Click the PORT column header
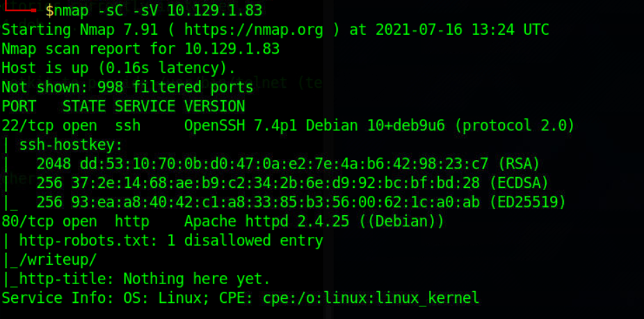Screen dimensions: 644x319 pos(19,107)
